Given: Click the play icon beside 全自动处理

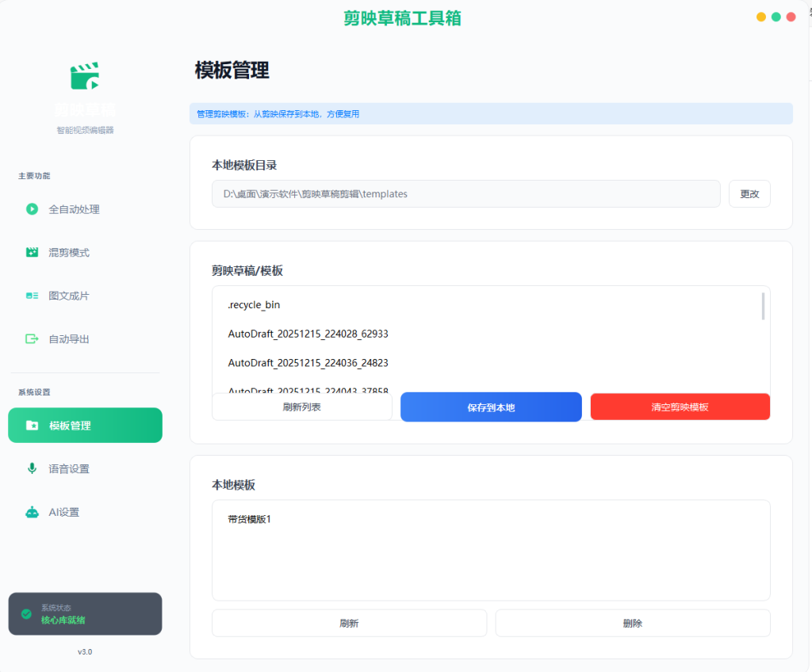Looking at the screenshot, I should click(x=32, y=209).
